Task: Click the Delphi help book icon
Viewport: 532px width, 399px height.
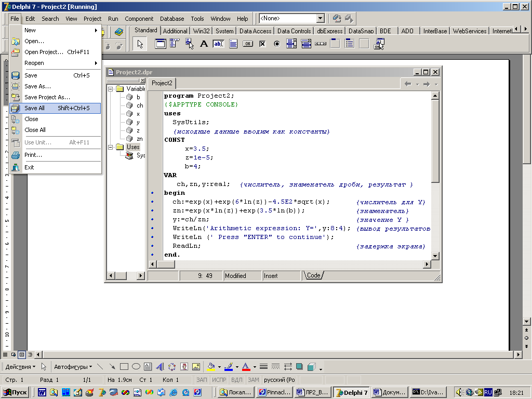Action: click(x=119, y=32)
